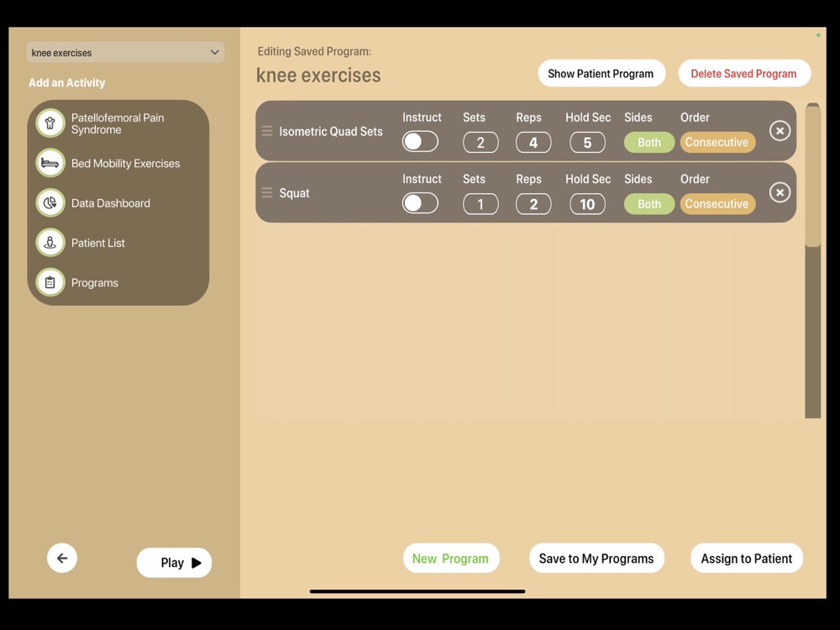
Task: Open Programs from the sidebar
Action: point(118,282)
